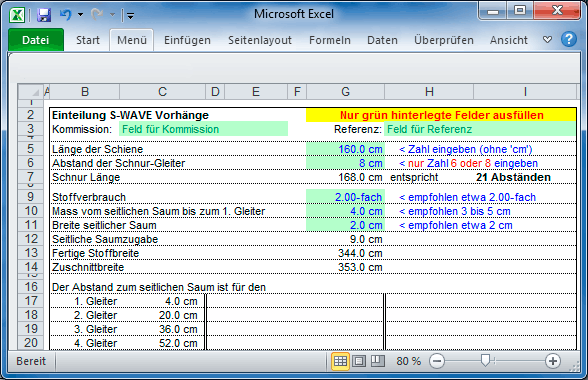Click the '4. Gleiter' row label
The image size is (588, 380).
[x=96, y=343]
